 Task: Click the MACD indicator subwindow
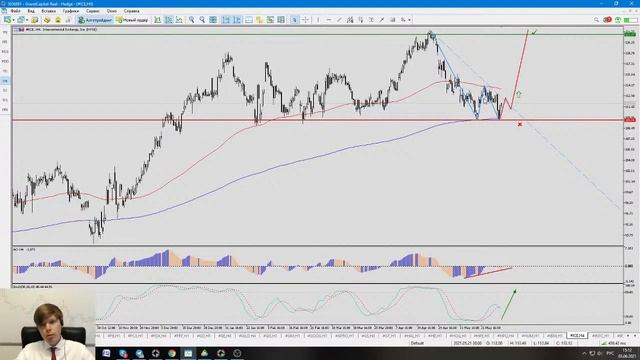tap(318, 265)
